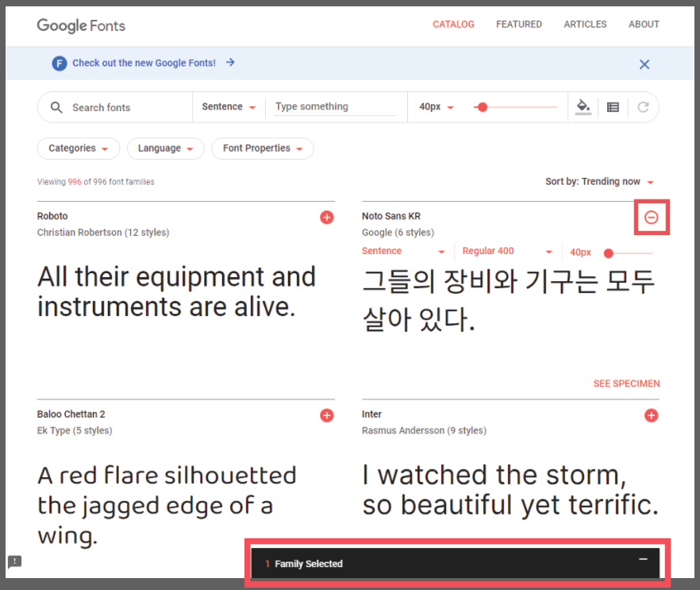Open Check out the new Google Fonts link
Image resolution: width=700 pixels, height=590 pixels.
tap(144, 63)
